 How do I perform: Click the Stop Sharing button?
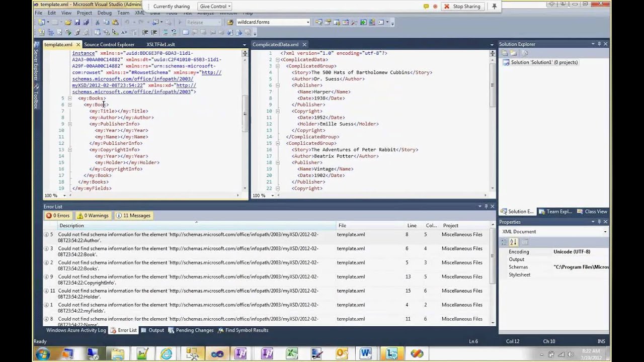(462, 7)
